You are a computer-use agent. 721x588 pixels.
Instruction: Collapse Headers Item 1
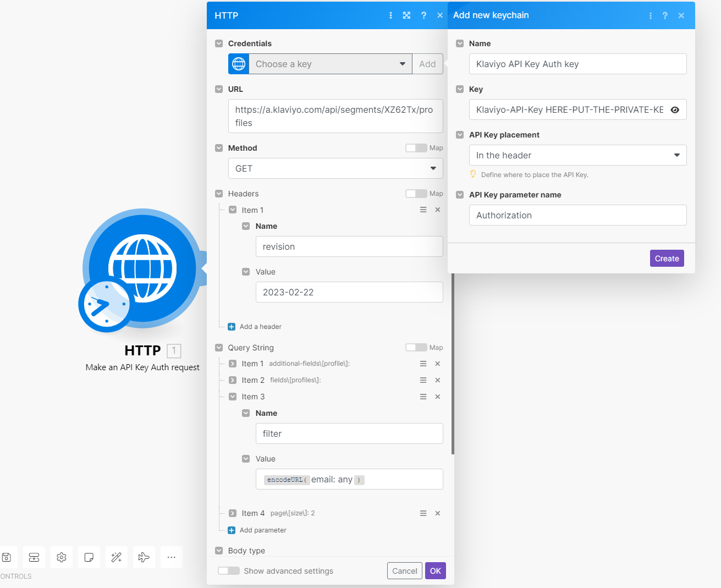pyautogui.click(x=233, y=210)
